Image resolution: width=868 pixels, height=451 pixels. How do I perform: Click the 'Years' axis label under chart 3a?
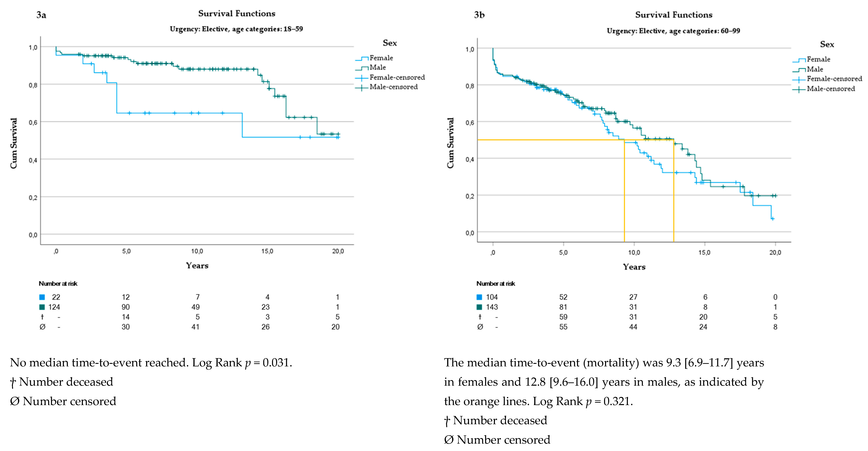click(197, 265)
